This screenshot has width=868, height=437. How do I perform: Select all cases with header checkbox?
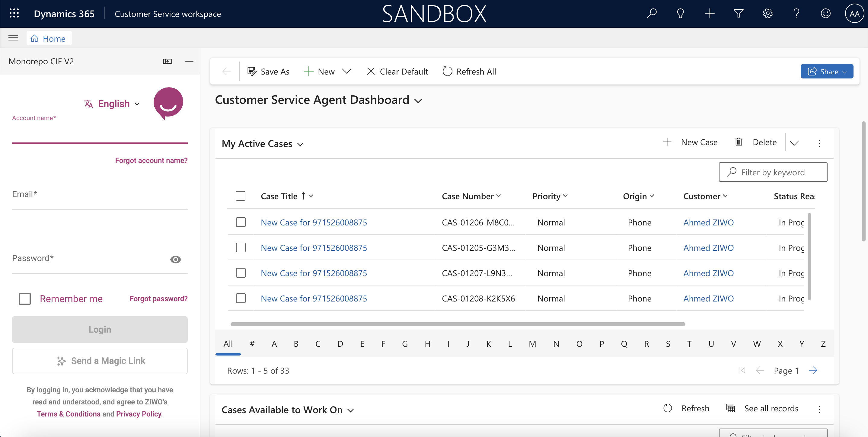[241, 196]
